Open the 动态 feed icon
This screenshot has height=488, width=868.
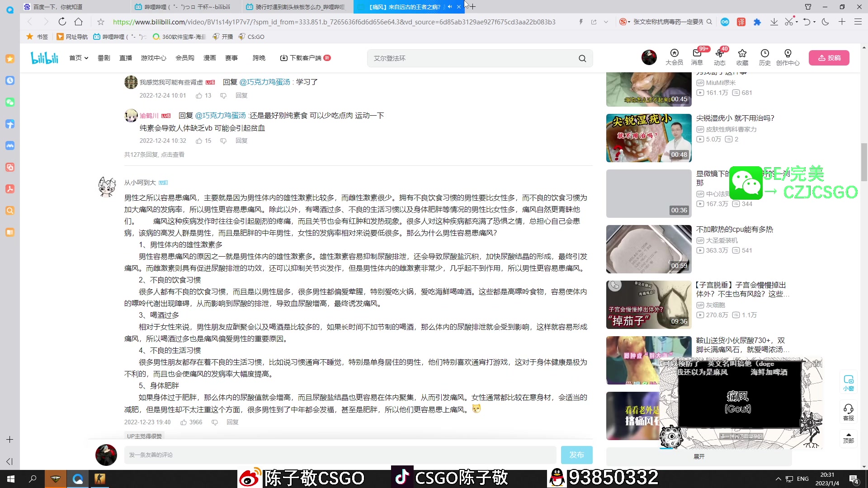719,57
